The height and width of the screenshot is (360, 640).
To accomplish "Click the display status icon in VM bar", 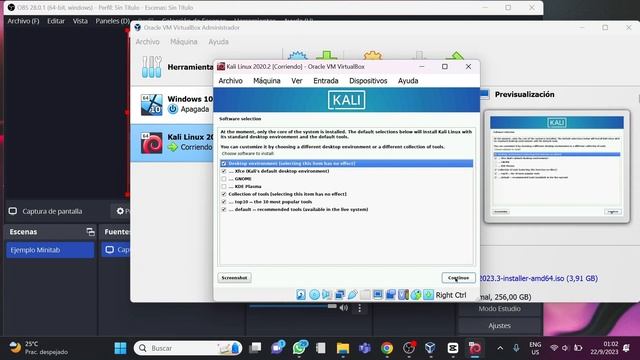I will coord(378,295).
